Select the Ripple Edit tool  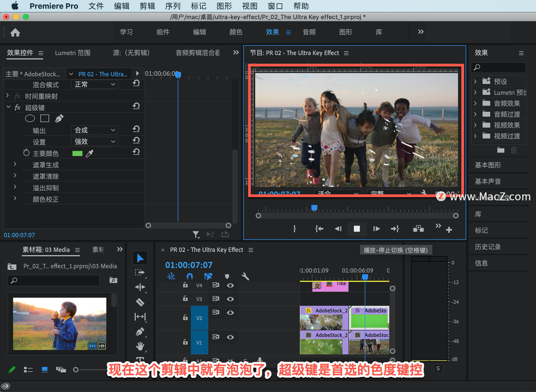click(140, 287)
